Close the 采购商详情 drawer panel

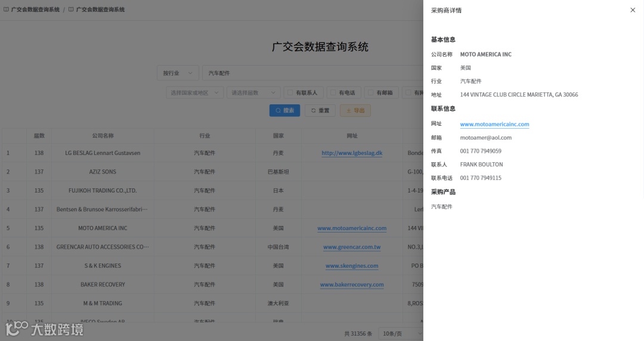coord(633,10)
